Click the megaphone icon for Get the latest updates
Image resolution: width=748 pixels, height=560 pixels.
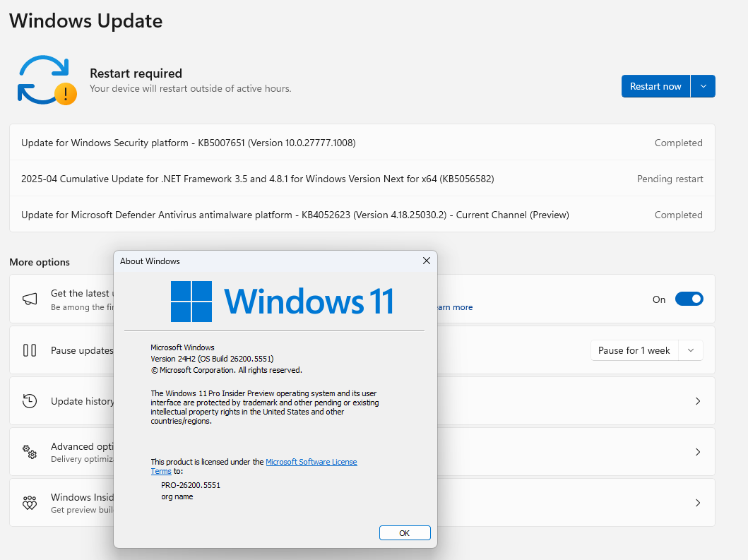coord(30,299)
